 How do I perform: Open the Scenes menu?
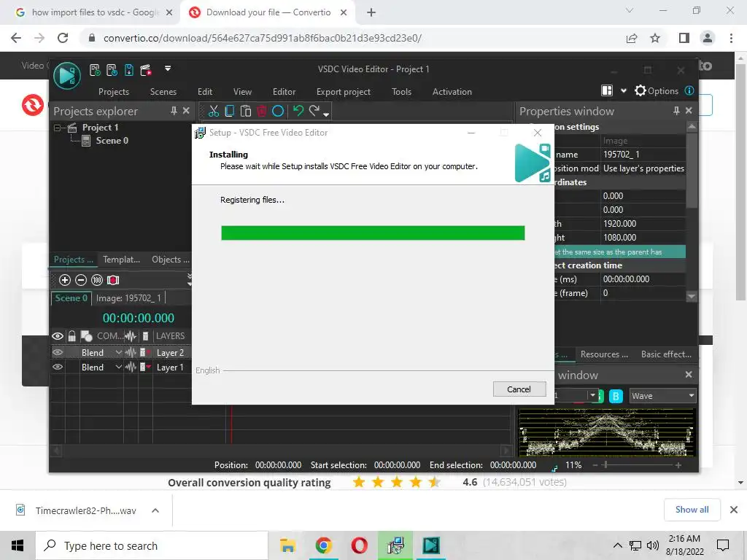tap(163, 91)
